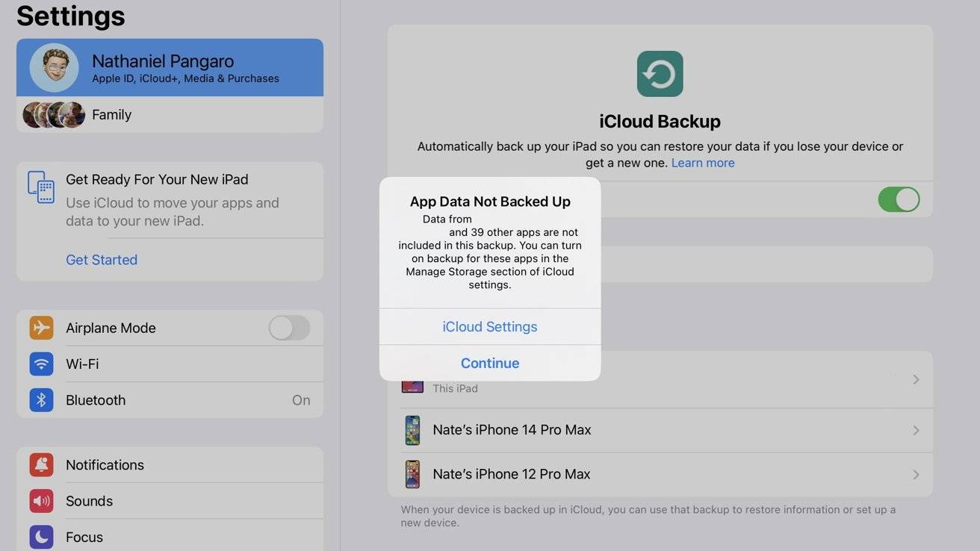Image resolution: width=980 pixels, height=551 pixels.
Task: Open the Learn more link
Action: pos(702,163)
